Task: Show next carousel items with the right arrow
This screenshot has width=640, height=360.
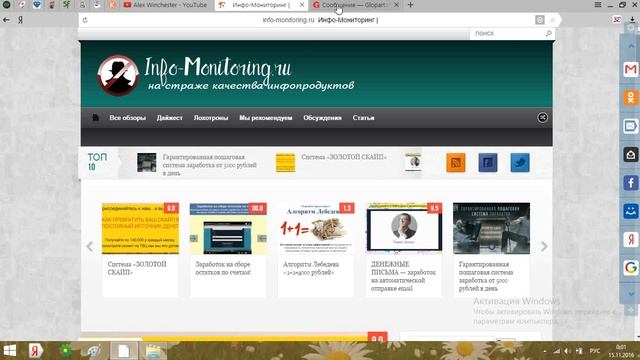Action: tap(544, 246)
